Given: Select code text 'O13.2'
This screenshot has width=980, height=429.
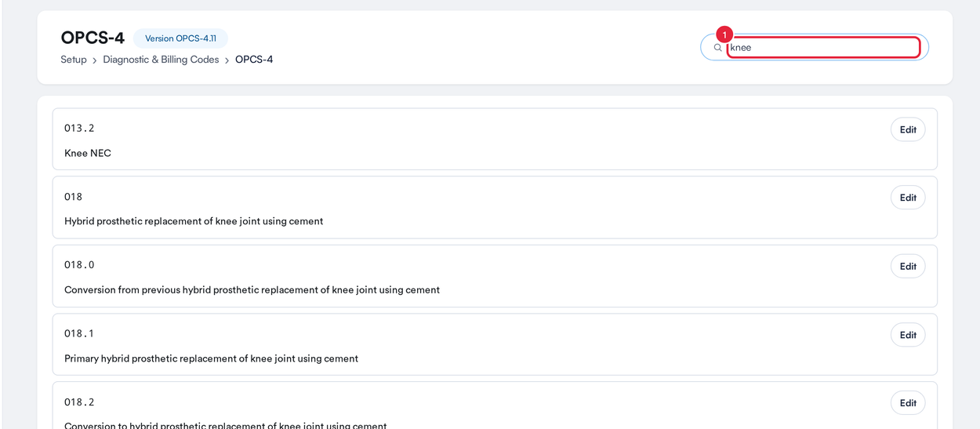Looking at the screenshot, I should [79, 128].
